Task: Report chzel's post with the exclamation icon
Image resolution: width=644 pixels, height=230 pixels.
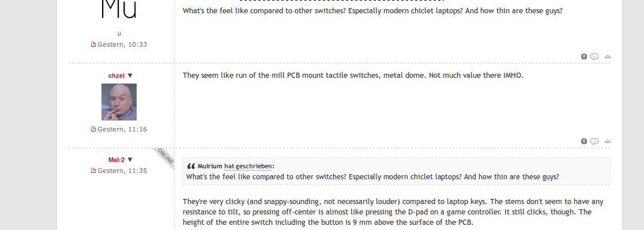Action: click(583, 141)
